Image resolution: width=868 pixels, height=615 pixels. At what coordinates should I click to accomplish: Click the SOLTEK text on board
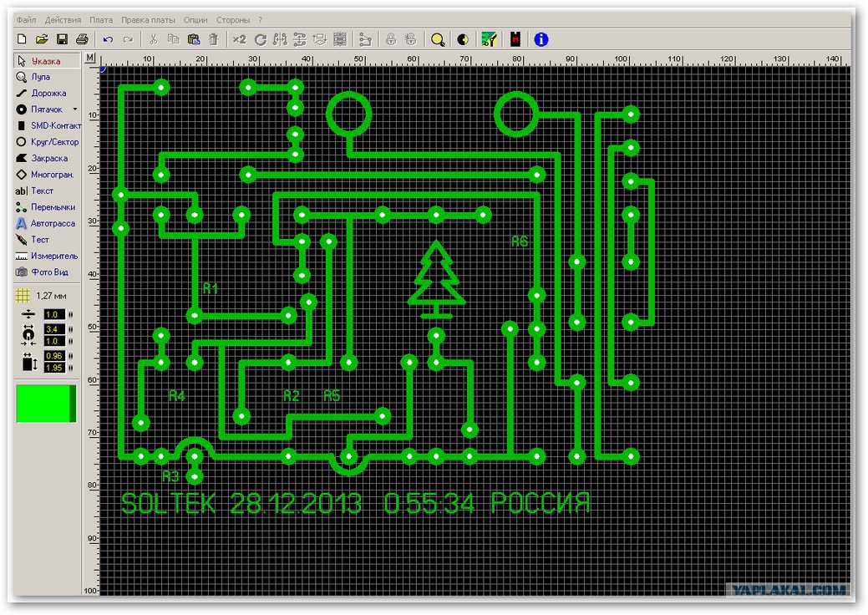click(x=168, y=503)
